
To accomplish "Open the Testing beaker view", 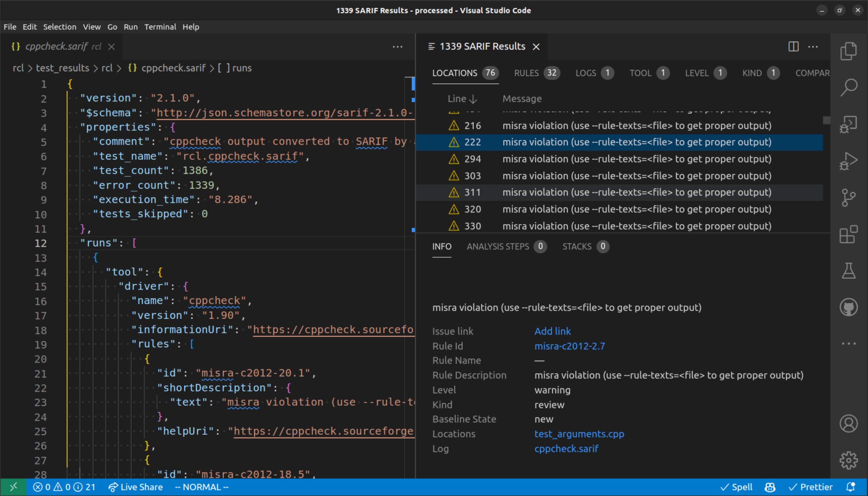I will [x=848, y=271].
